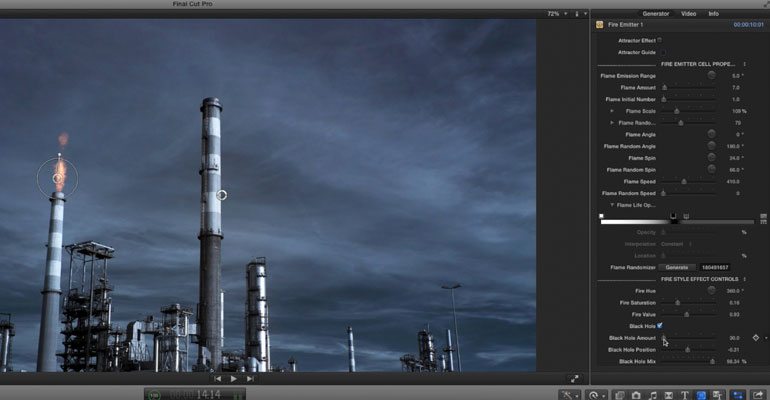Screen dimensions: 770x400
Task: Add keyframe for Black Hole Amount
Action: tap(756, 338)
